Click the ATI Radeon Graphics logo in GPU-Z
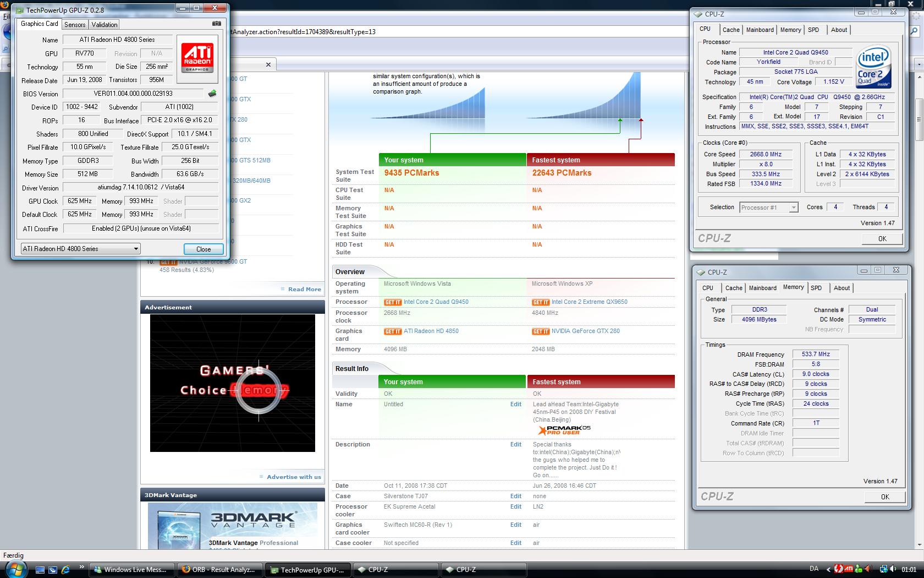 [197, 58]
